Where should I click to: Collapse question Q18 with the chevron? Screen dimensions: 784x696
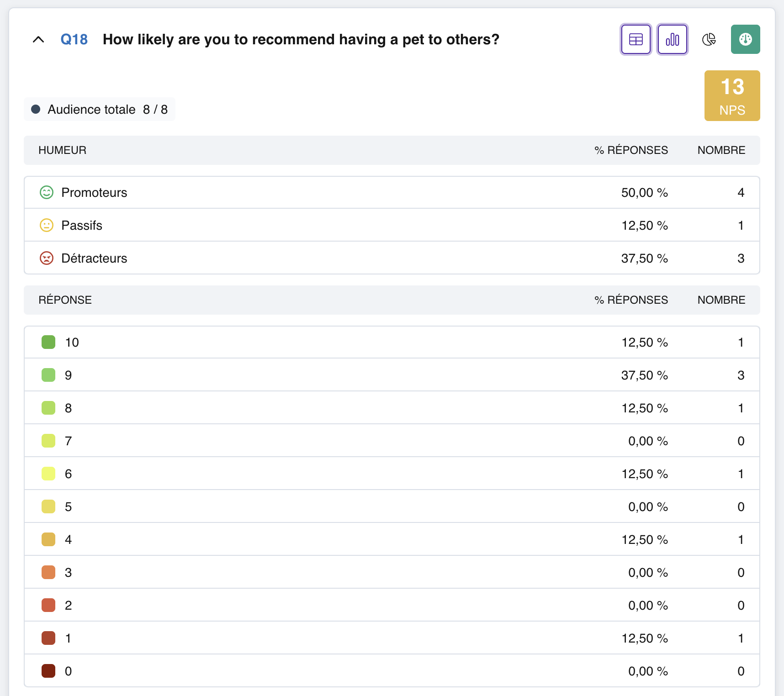38,40
